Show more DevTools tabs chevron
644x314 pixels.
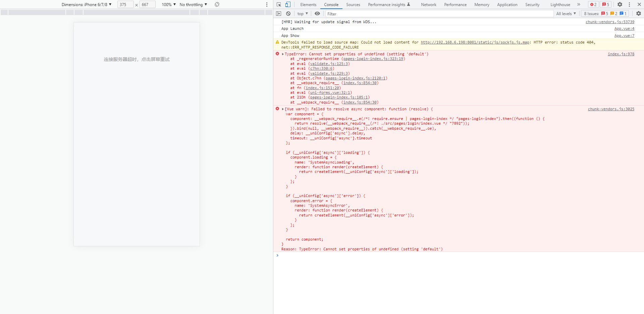578,4
